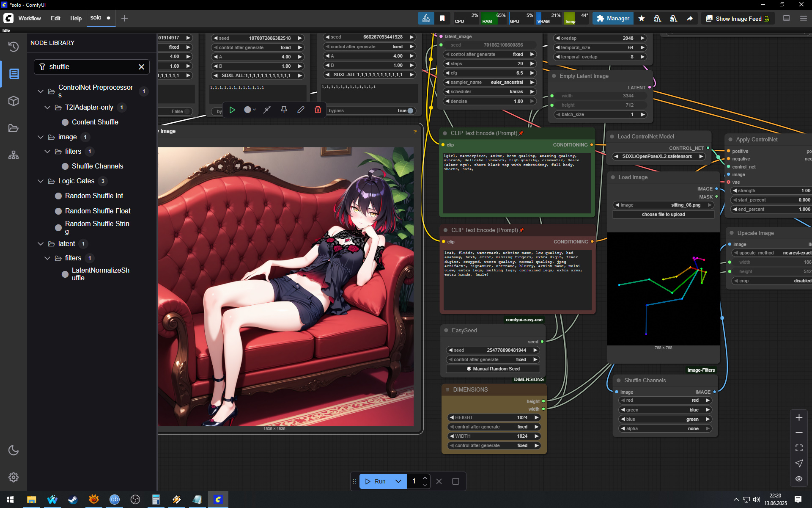Pin the selected node
This screenshot has width=812, height=508.
[x=284, y=110]
